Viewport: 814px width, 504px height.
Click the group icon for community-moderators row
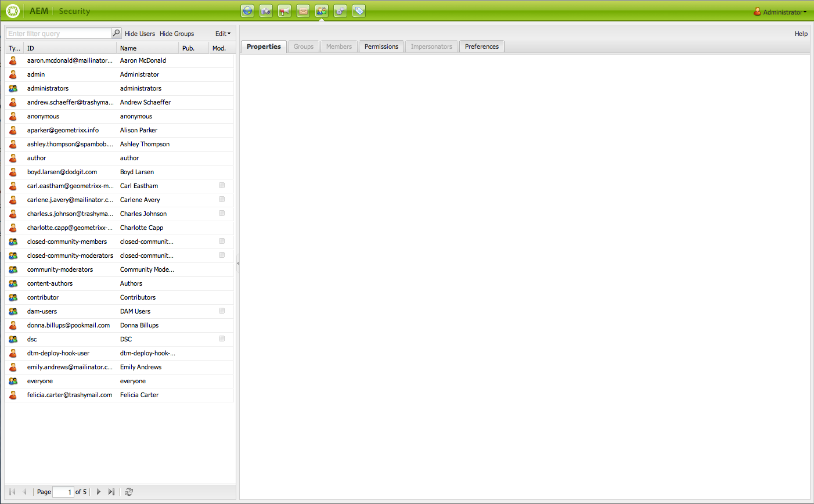13,269
